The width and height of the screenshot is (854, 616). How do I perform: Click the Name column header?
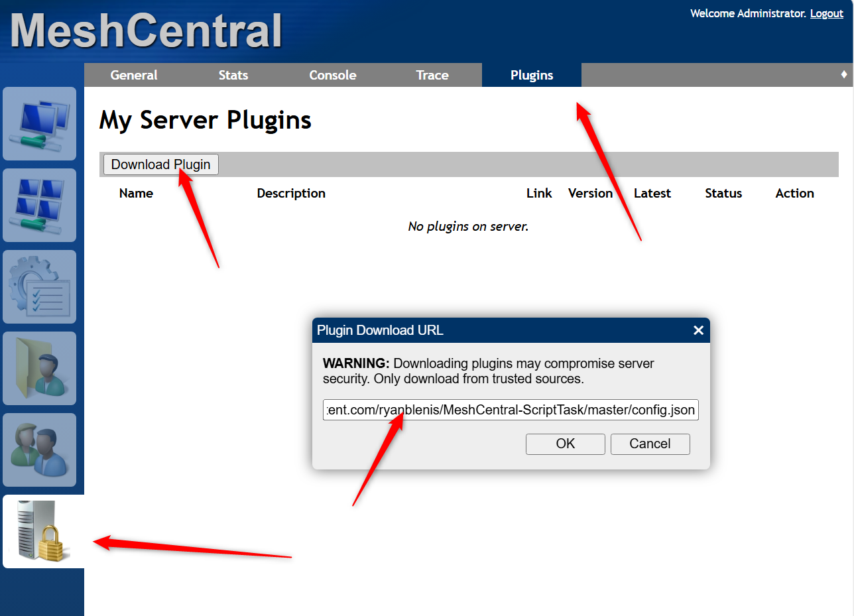pos(136,194)
